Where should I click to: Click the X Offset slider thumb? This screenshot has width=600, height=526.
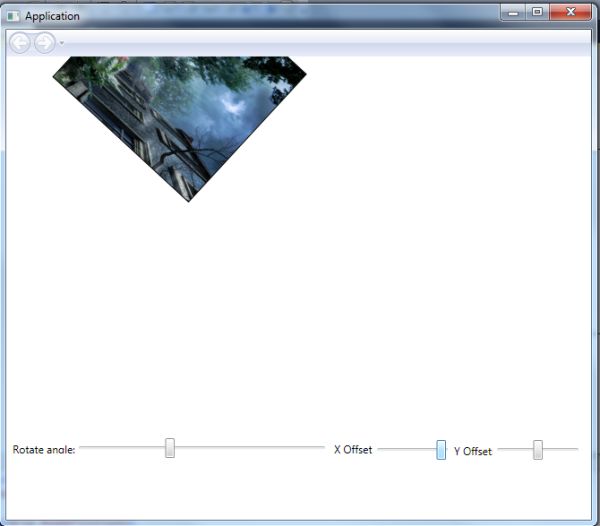point(441,449)
